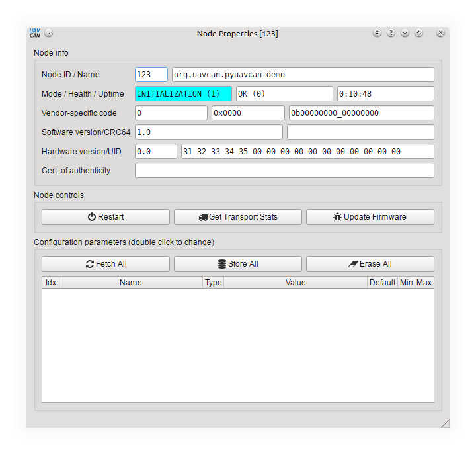
Task: Click node name field org.uavcan.pyuavcan_demo
Action: [303, 74]
